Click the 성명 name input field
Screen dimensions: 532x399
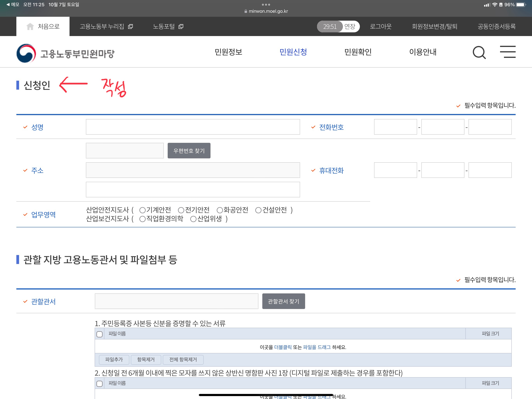[193, 127]
